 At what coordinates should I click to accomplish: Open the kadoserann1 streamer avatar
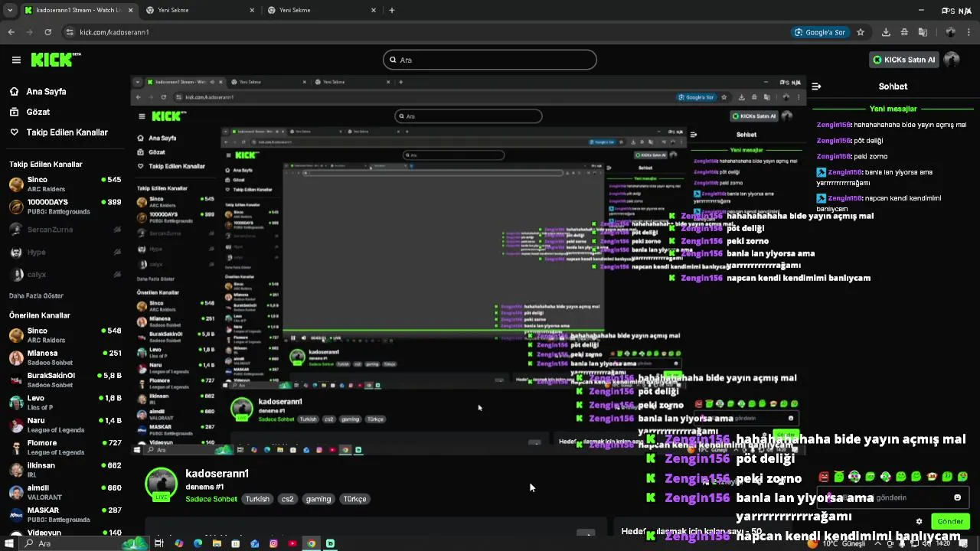(161, 484)
